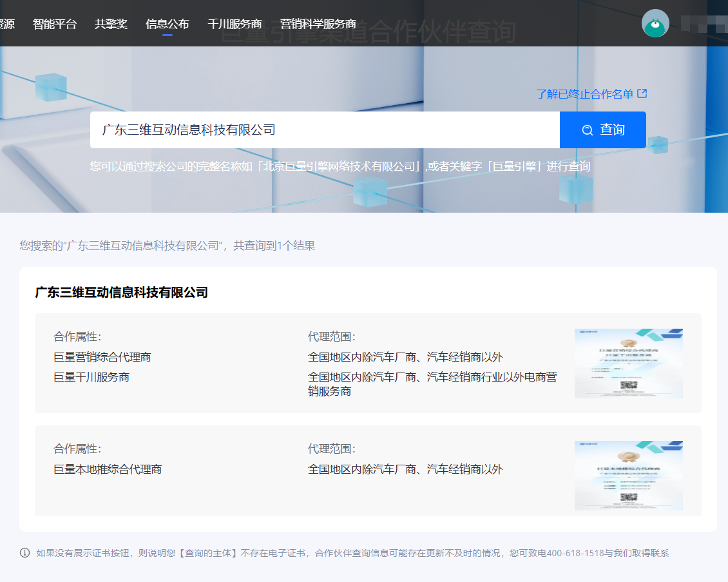
Task: Click the partially visible 资源 nav item
Action: (x=7, y=24)
